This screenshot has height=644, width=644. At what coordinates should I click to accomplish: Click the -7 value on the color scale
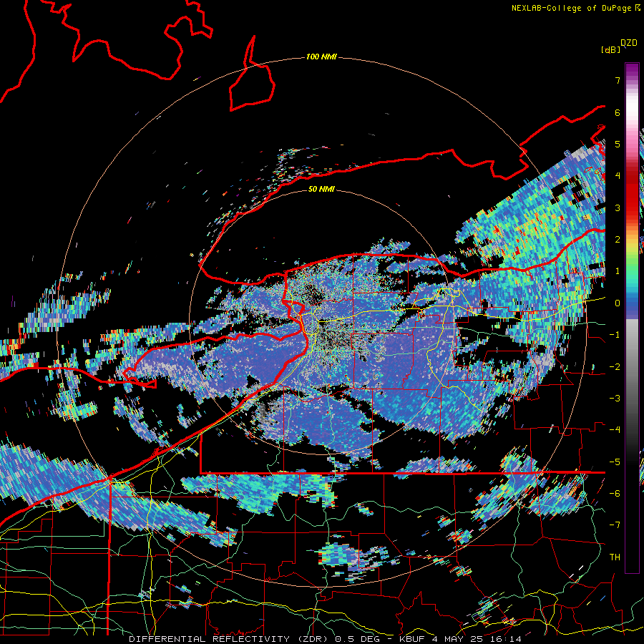(x=615, y=525)
